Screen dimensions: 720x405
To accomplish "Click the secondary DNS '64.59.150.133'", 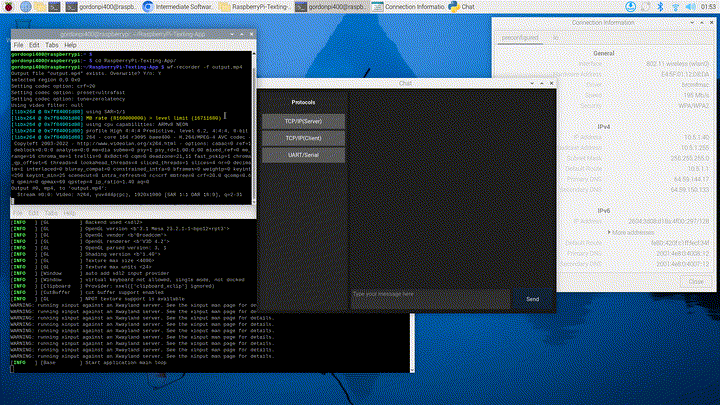I will click(690, 190).
